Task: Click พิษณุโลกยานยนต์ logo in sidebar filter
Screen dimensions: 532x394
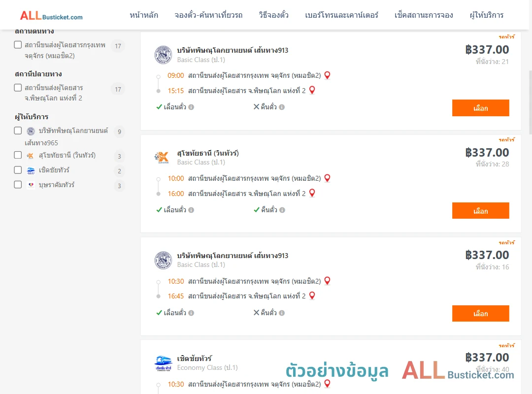Action: (31, 131)
